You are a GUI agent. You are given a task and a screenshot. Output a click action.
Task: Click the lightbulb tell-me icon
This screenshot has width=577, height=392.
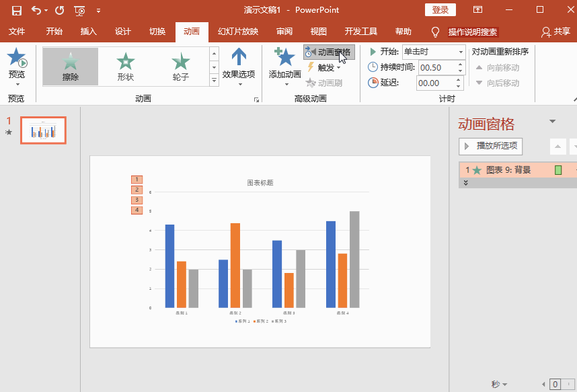[435, 32]
